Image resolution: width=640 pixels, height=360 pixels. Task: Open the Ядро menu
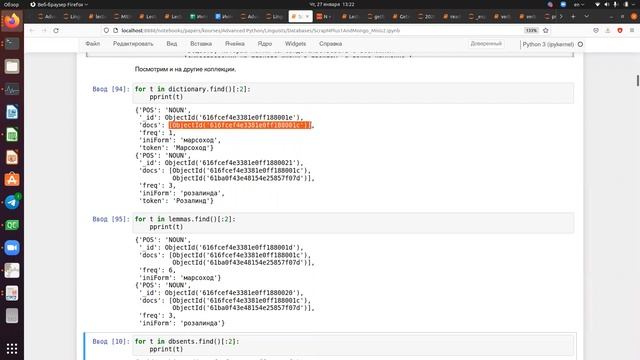tap(264, 44)
